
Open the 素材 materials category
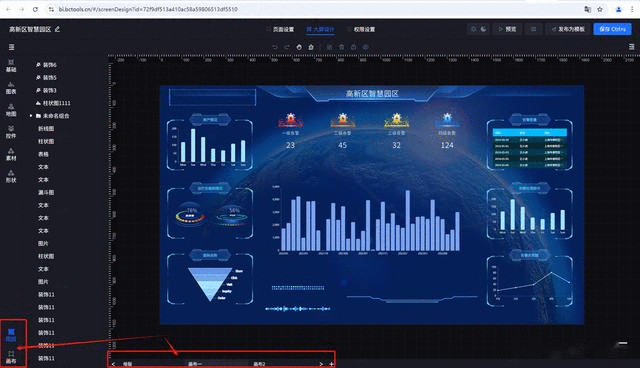point(11,154)
